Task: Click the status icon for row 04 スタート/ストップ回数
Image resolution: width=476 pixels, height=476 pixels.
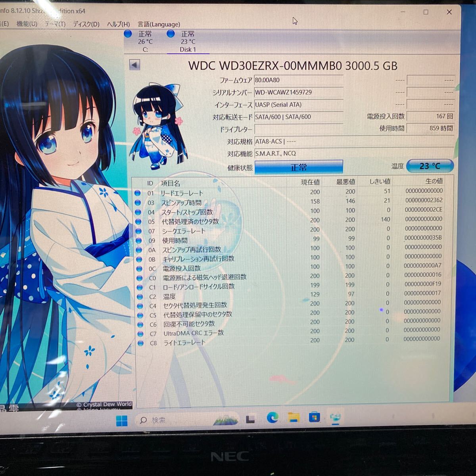Action: click(138, 212)
